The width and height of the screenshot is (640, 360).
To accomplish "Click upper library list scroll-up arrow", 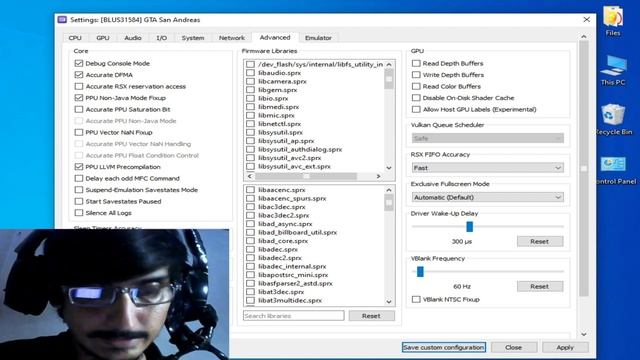I will coord(389,64).
